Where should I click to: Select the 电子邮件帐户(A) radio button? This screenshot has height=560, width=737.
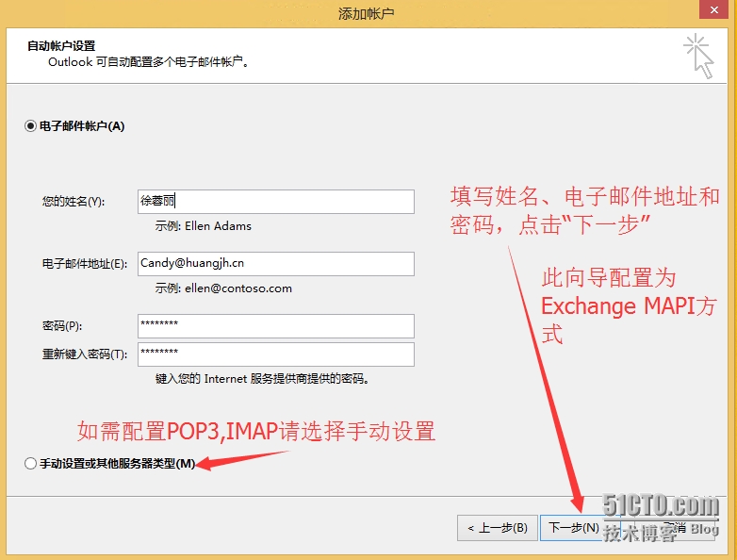[31, 125]
